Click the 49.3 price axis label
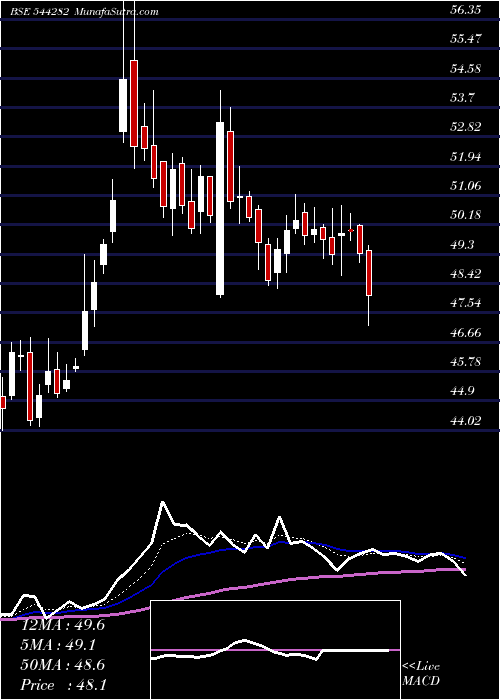 [462, 245]
